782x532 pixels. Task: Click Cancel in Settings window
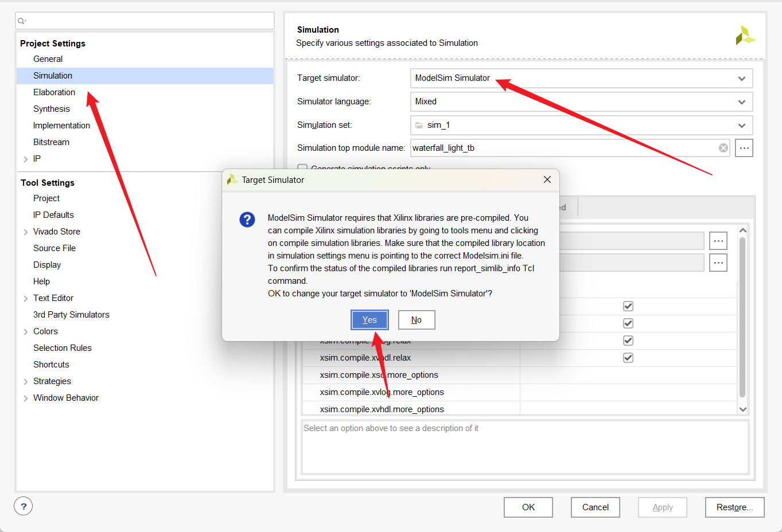(596, 507)
